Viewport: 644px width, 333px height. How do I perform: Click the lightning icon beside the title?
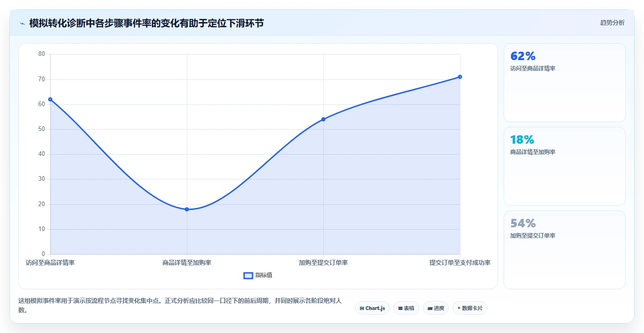pos(22,23)
